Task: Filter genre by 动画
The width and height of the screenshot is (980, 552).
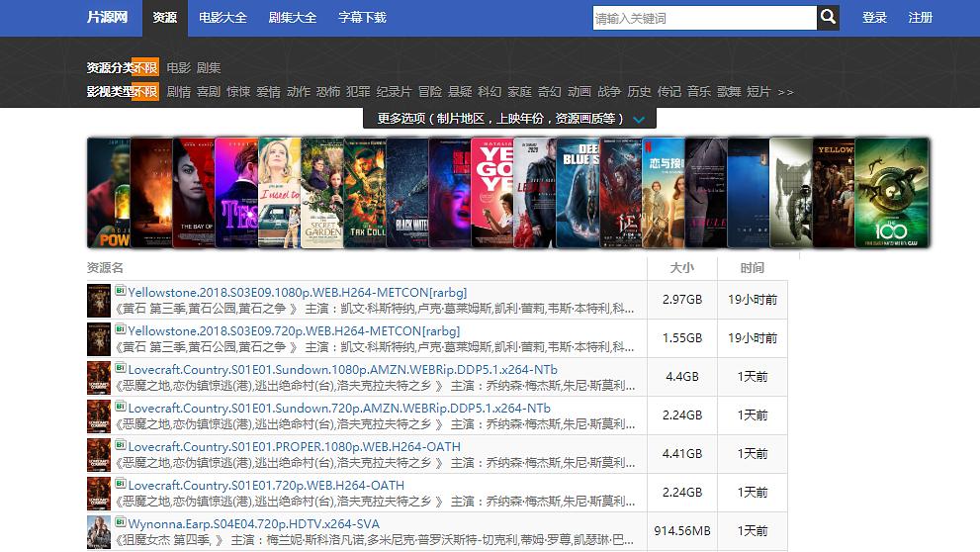Action: click(x=579, y=92)
